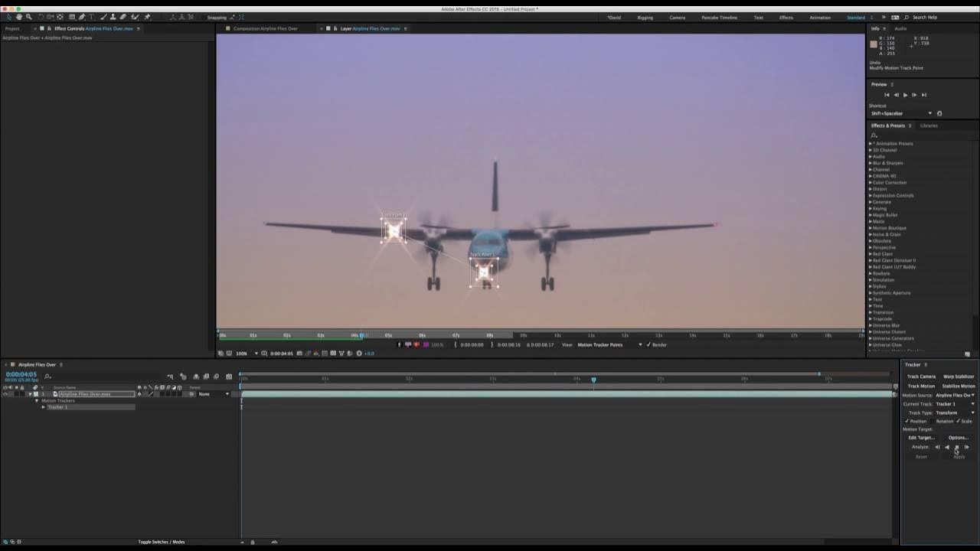Screen dimensions: 980x551
Task: Click the search icon in Effects & Presets
Action: (874, 135)
